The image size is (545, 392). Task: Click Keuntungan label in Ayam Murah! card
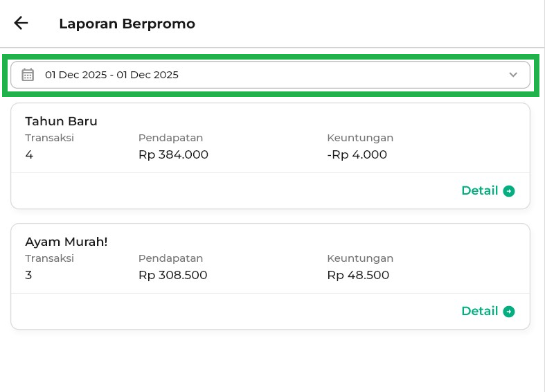360,258
